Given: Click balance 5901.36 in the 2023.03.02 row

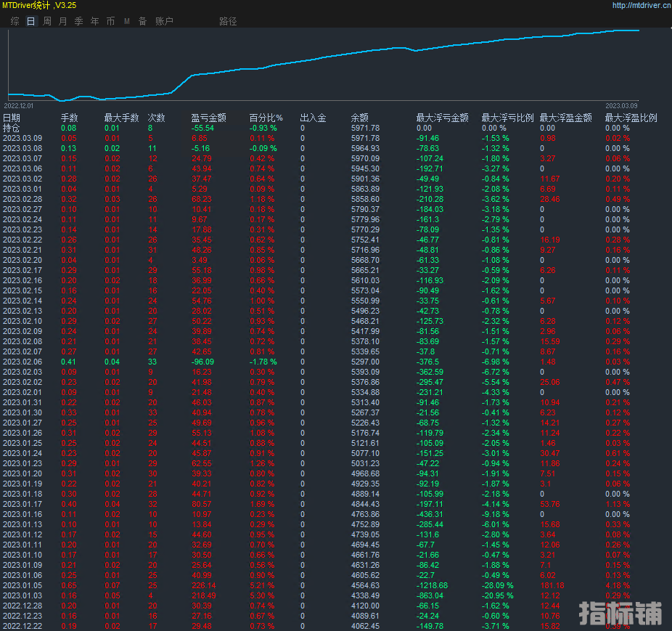Looking at the screenshot, I should [x=365, y=179].
